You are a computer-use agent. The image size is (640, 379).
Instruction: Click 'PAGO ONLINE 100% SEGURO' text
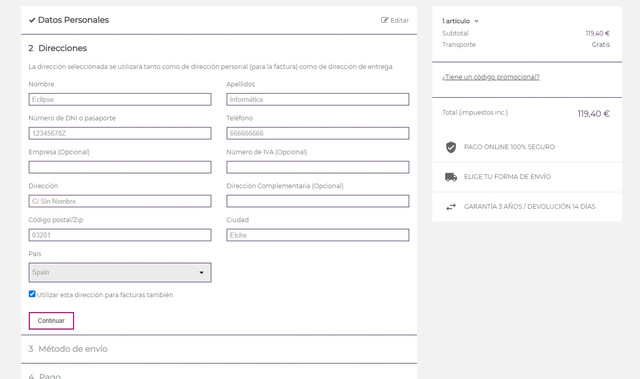[509, 147]
